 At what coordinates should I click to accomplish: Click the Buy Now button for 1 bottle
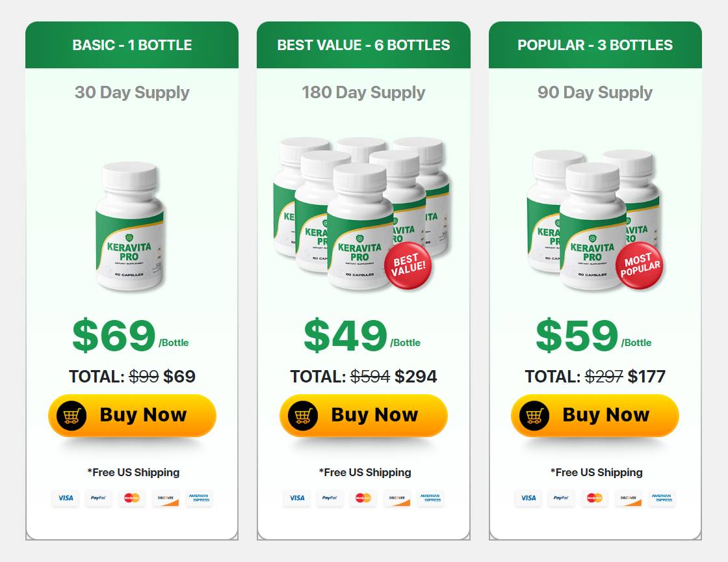click(x=132, y=415)
